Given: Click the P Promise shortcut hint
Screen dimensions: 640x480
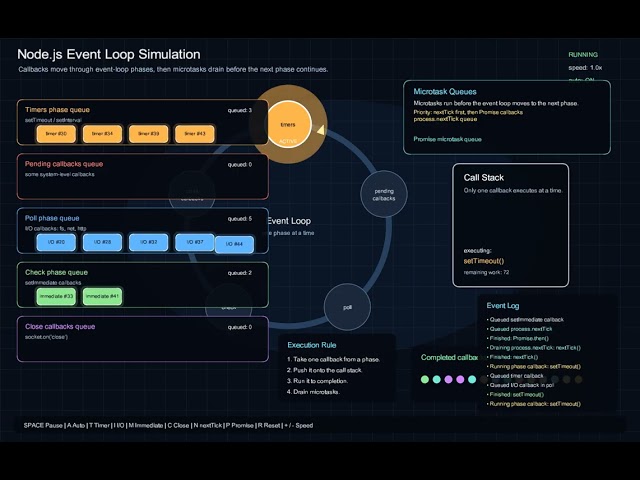Looking at the screenshot, I should (239, 425).
